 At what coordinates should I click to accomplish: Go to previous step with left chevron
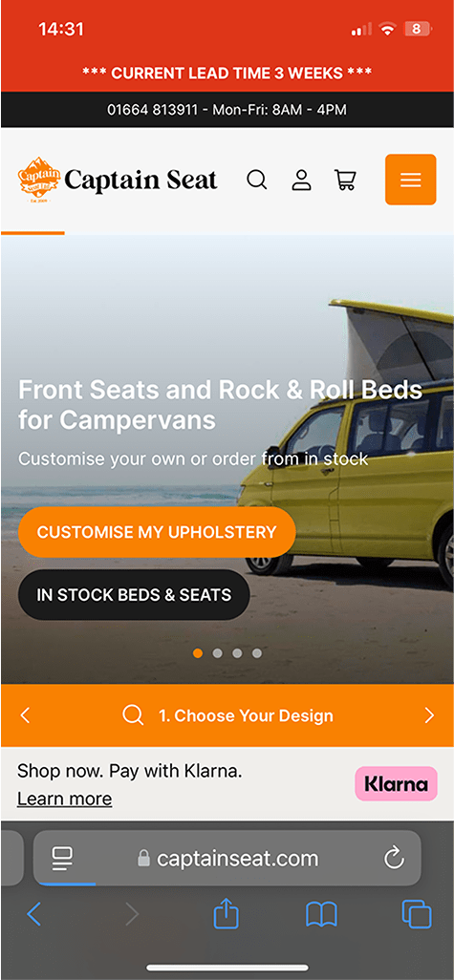[25, 715]
